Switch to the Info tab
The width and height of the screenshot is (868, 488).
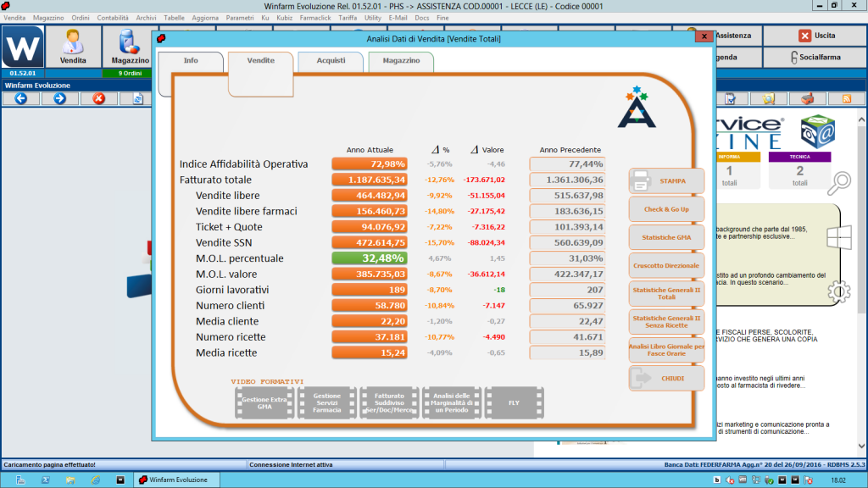pyautogui.click(x=191, y=61)
